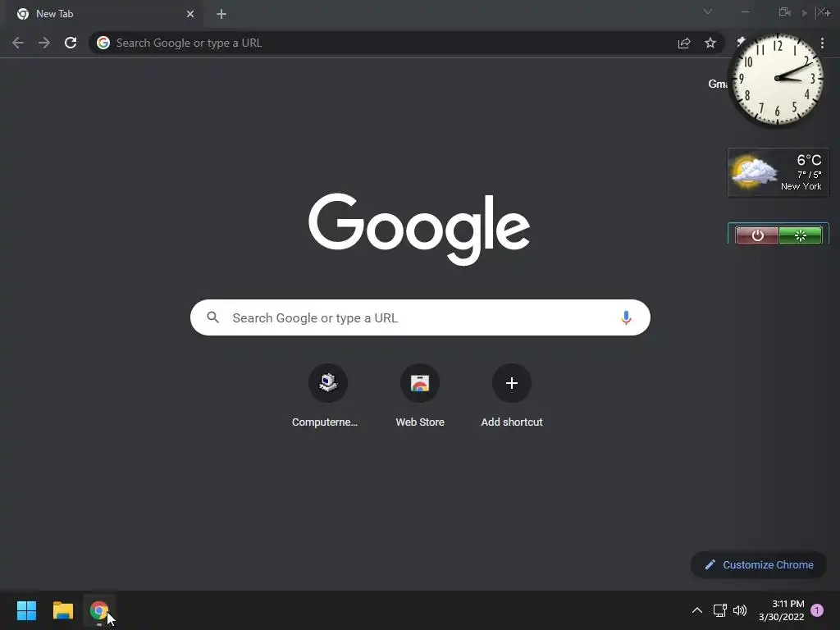Open Chrome's three-dot menu

tap(822, 43)
